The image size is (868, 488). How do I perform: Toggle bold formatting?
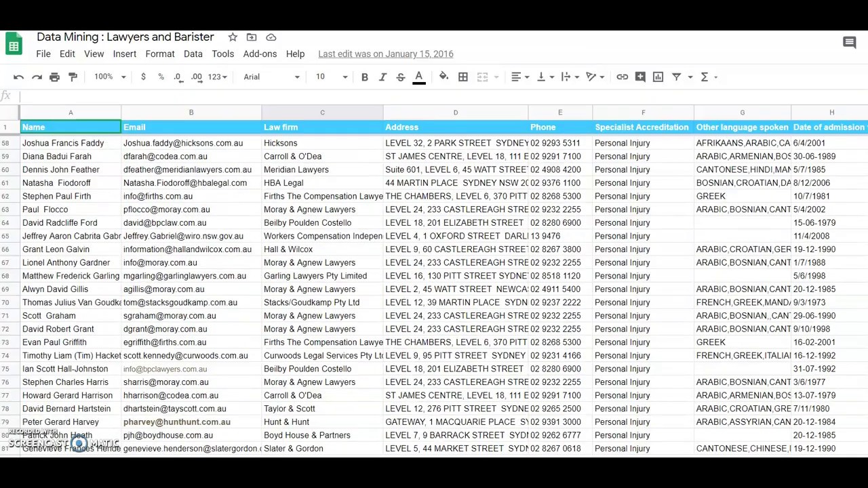click(364, 77)
